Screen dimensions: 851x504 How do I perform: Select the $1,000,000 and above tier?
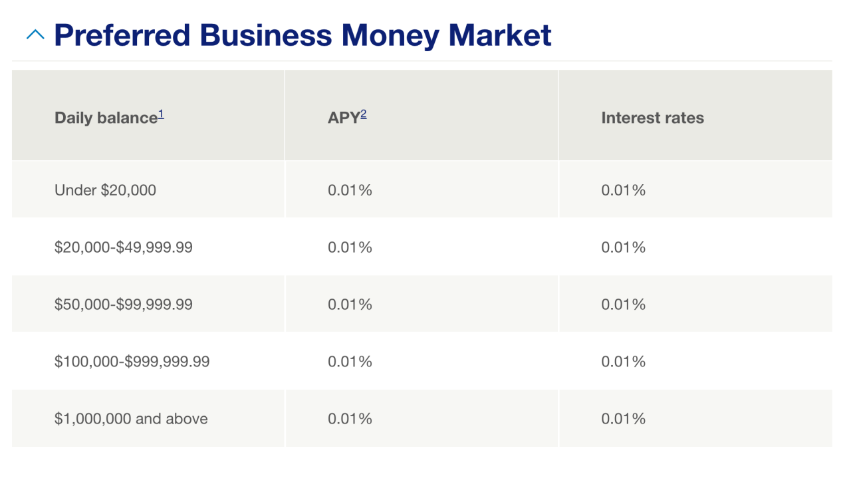[131, 419]
